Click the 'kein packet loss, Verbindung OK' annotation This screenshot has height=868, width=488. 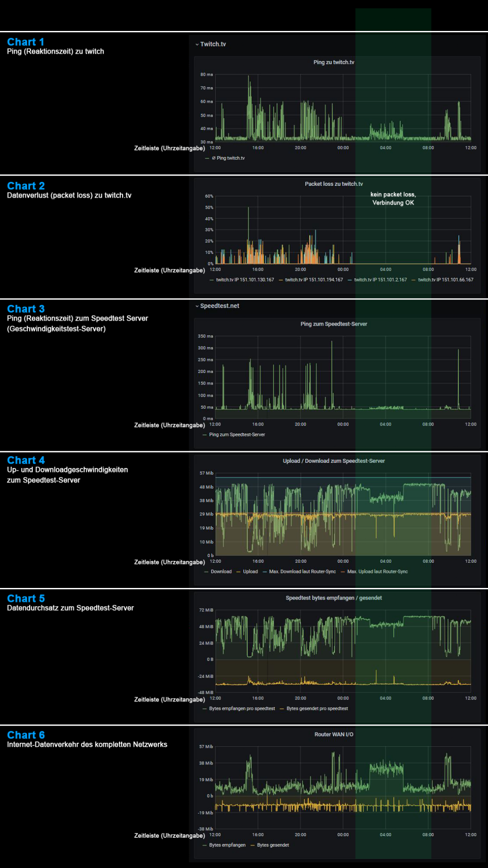coord(393,199)
